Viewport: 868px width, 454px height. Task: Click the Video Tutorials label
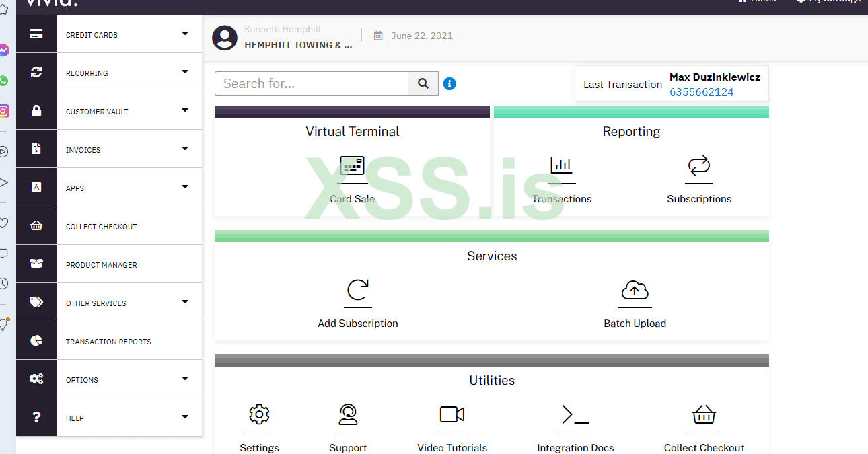pos(452,448)
